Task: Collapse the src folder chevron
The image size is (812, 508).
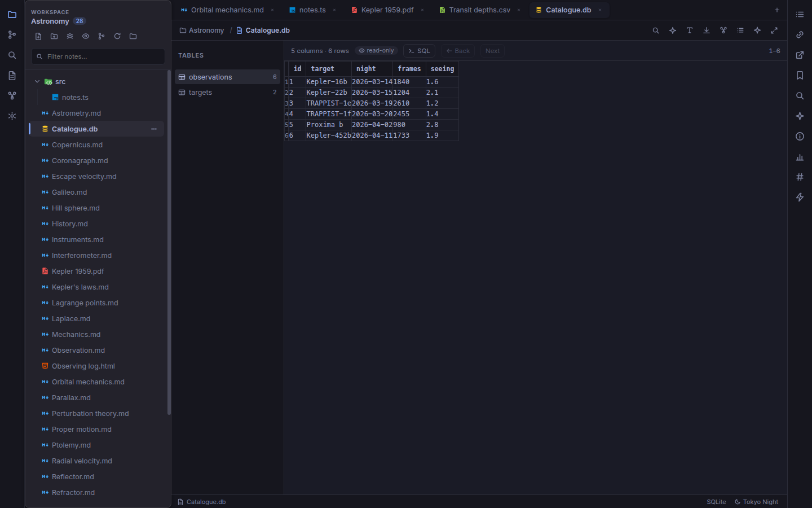Action: [x=37, y=82]
